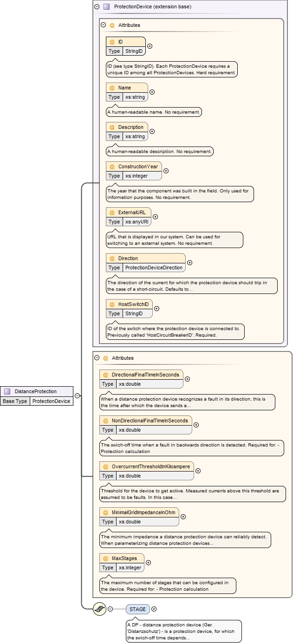The width and height of the screenshot is (293, 644).
Task: Click the DirectionalFinalTimeInSeconds attribute name
Action: point(146,375)
